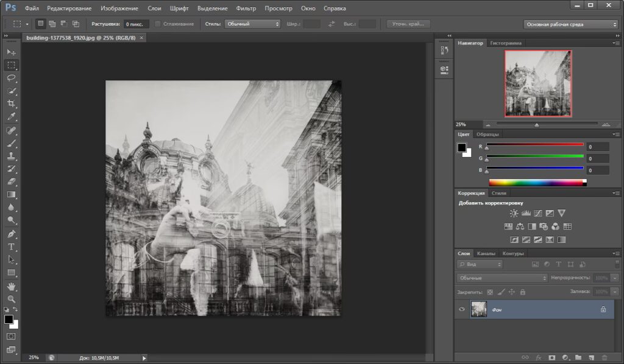Toggle lock transparent pixels icon

click(x=490, y=292)
